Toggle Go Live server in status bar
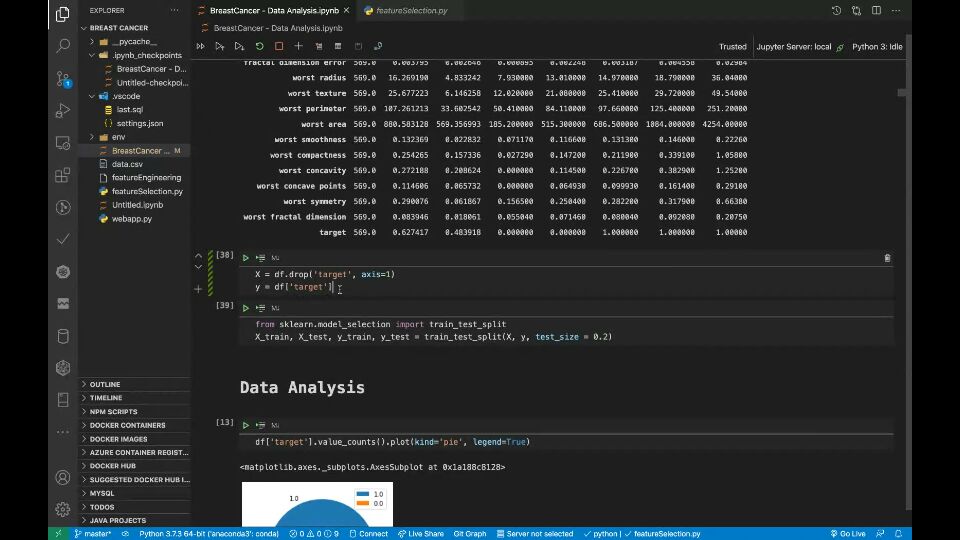This screenshot has width=960, height=540. pyautogui.click(x=848, y=534)
